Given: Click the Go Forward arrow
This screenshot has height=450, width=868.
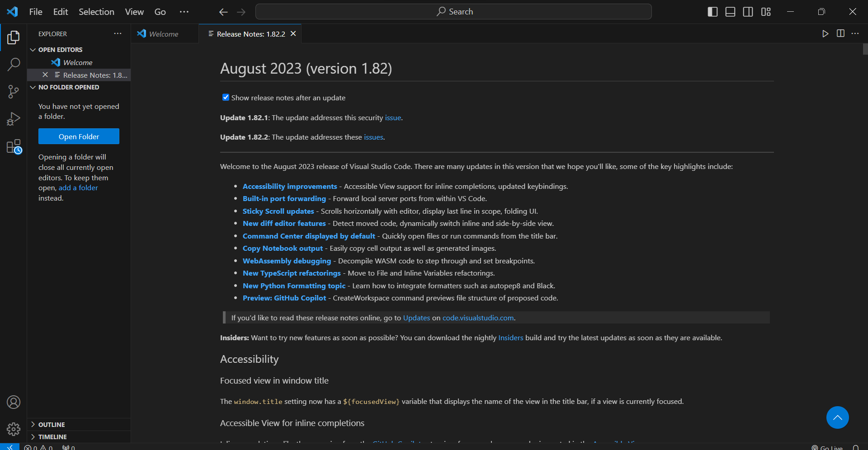Looking at the screenshot, I should click(x=241, y=12).
